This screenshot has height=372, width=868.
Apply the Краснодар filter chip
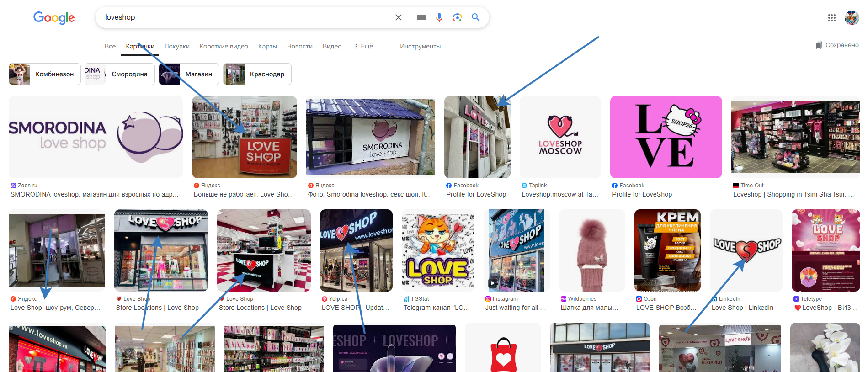pyautogui.click(x=257, y=74)
